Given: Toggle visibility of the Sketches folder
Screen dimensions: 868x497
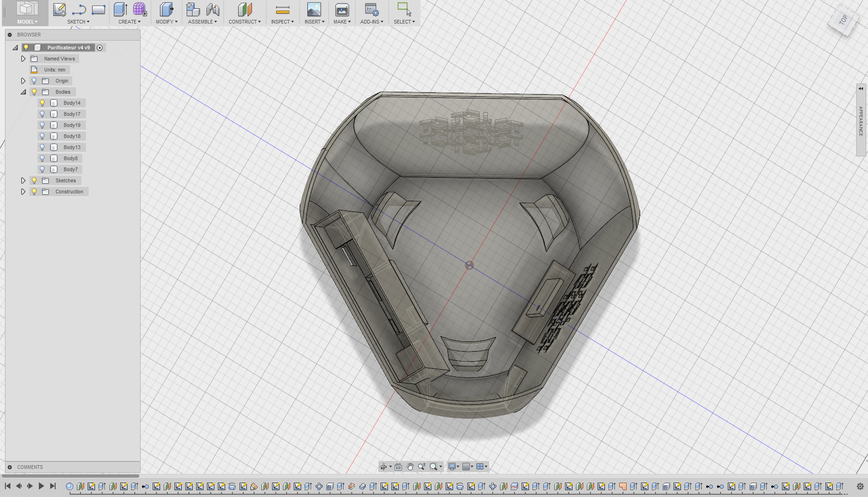Looking at the screenshot, I should (x=34, y=180).
